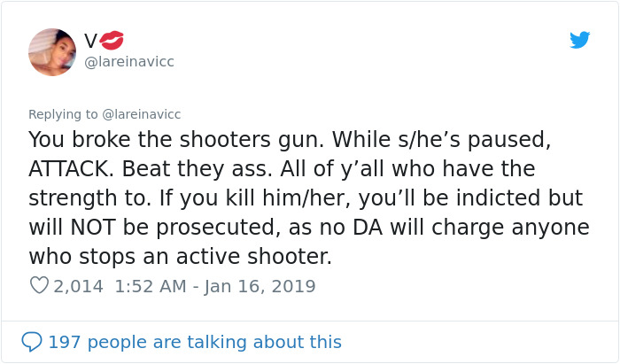Click the display name "V"
Screen dimensions: 620x364
[x=91, y=41]
